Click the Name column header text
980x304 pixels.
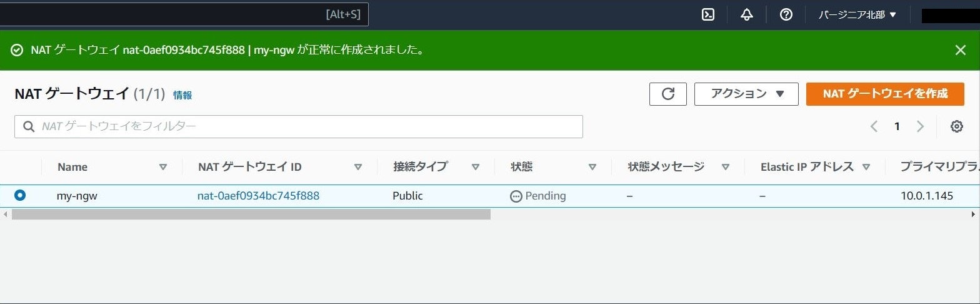(x=72, y=167)
